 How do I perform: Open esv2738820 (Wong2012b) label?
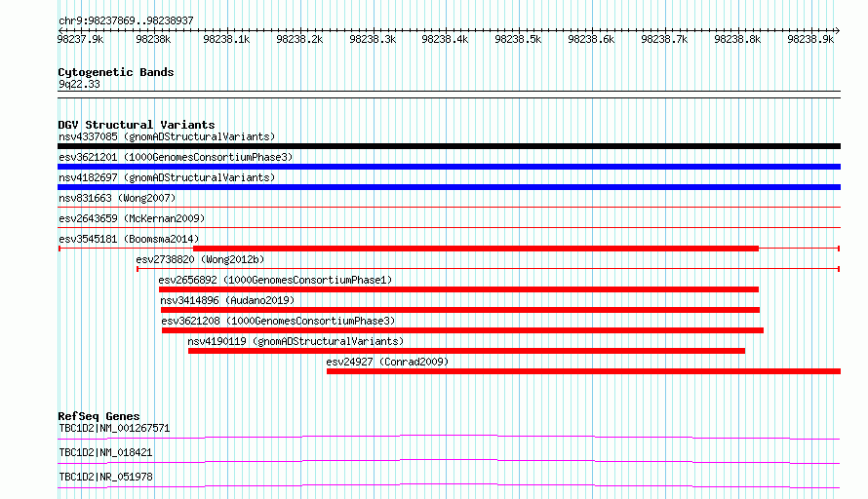(x=200, y=259)
